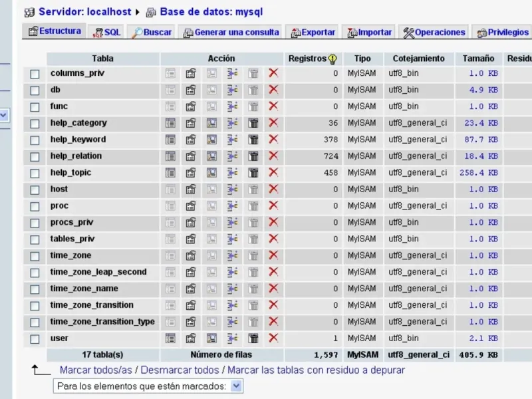Open the Exportar tab
The image size is (532, 399).
coord(313,32)
